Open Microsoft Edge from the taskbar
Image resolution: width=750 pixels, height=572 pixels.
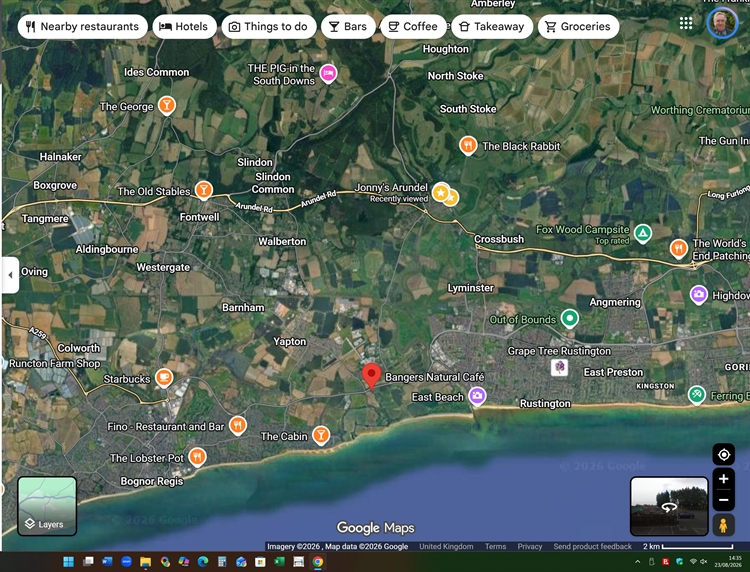(x=203, y=561)
